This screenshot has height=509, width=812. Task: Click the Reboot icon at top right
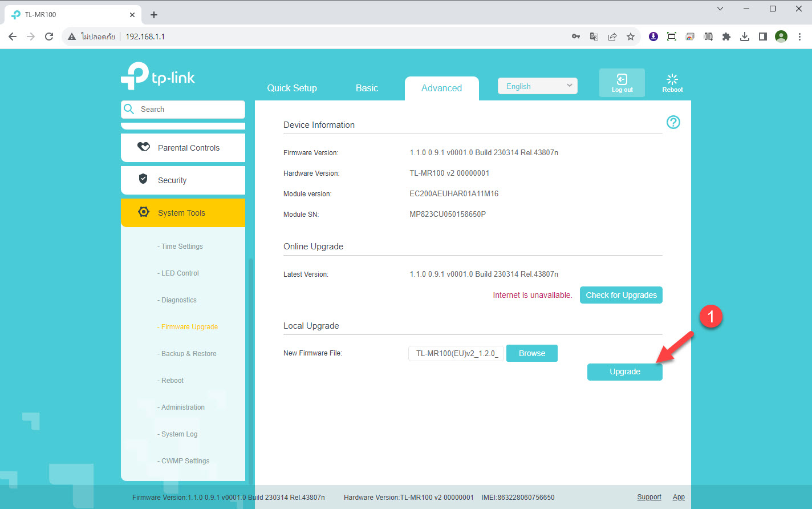[672, 83]
